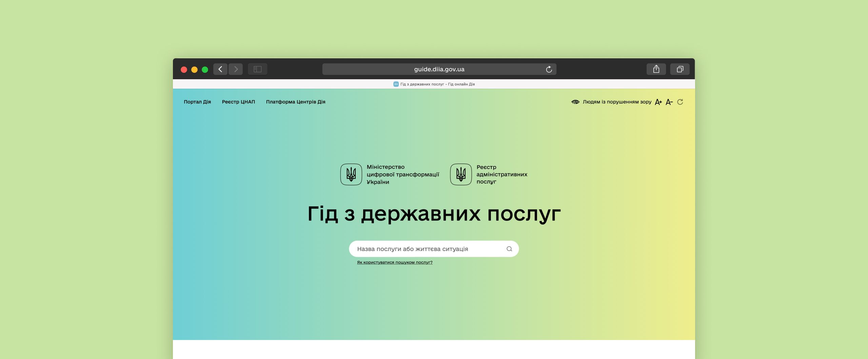
Task: Click the browser back arrow button
Action: (x=220, y=69)
